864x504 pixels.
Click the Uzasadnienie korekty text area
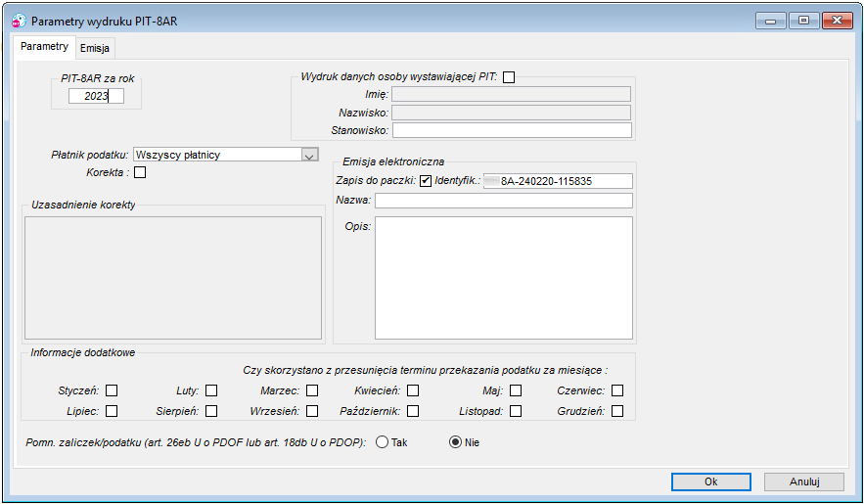[x=173, y=278]
